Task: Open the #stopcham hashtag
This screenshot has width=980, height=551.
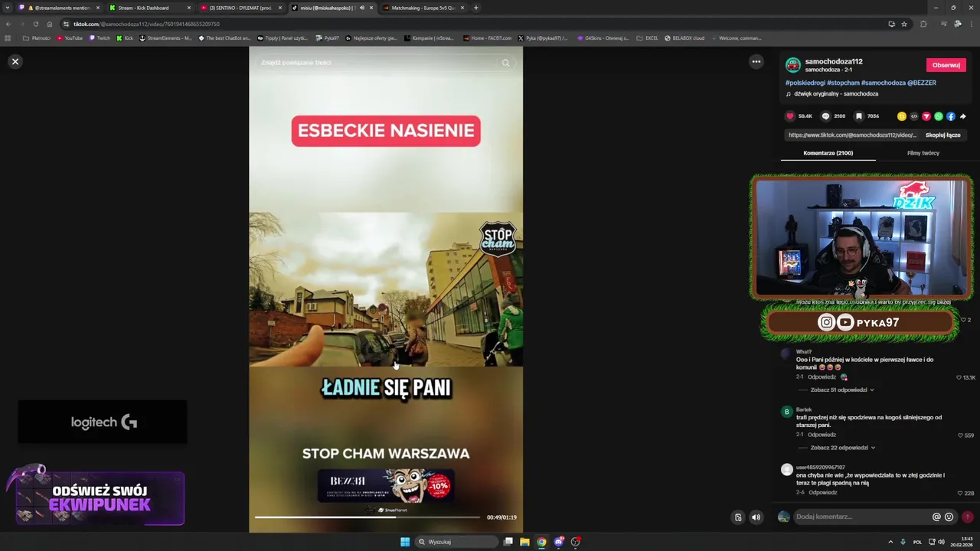Action: pyautogui.click(x=843, y=83)
